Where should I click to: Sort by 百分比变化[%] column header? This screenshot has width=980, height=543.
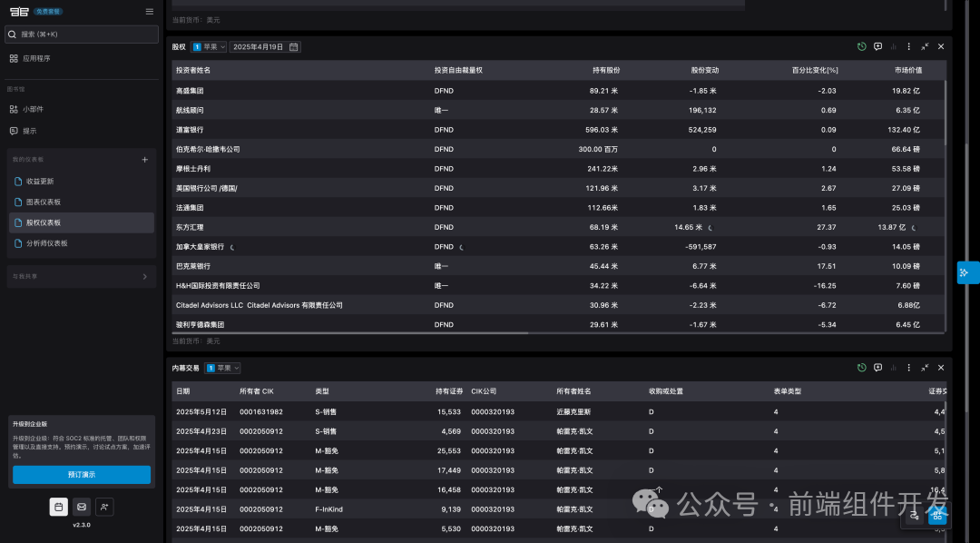(x=814, y=71)
